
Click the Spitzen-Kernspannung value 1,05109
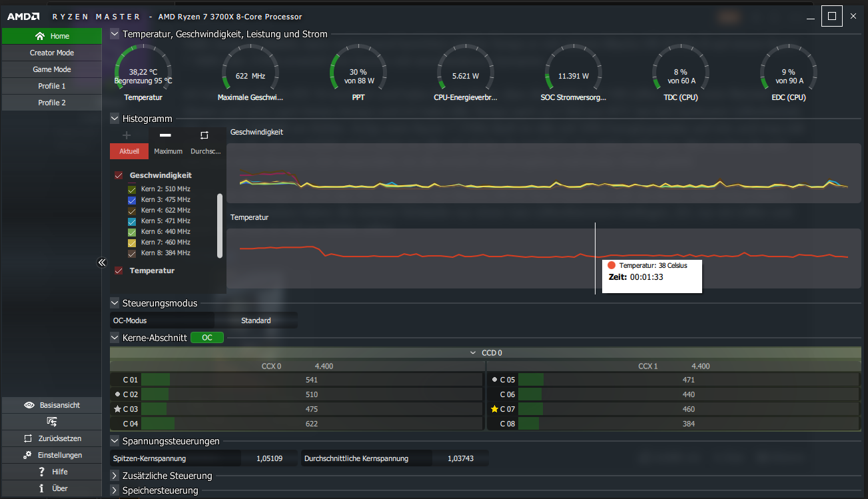pos(269,458)
